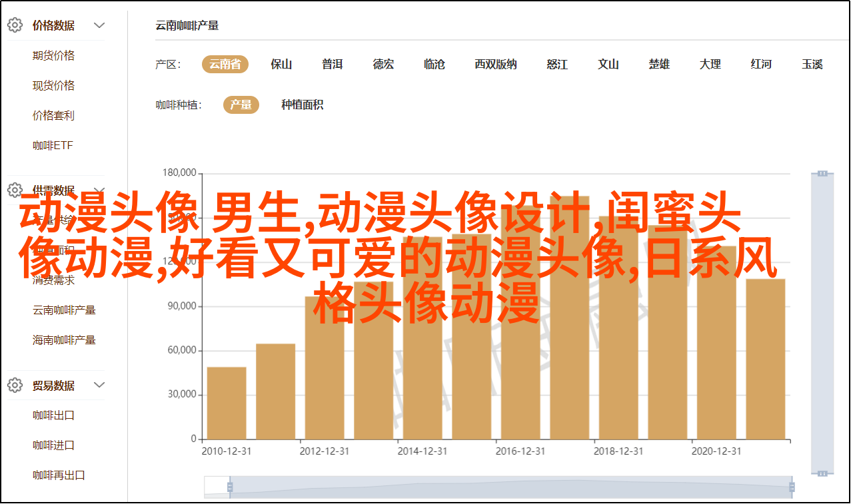Click the top handle of the vertical zoom slider
Screen dimensions: 851x504
coord(822,173)
